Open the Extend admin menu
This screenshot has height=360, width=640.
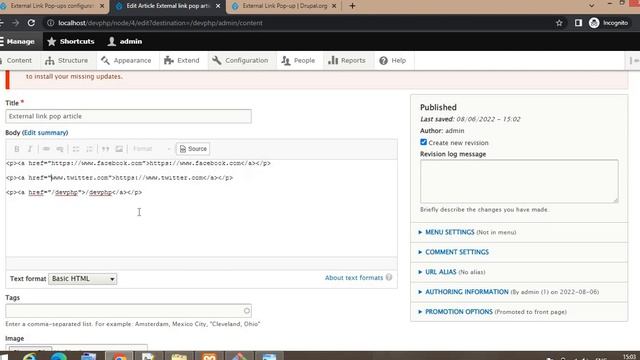[x=182, y=60]
